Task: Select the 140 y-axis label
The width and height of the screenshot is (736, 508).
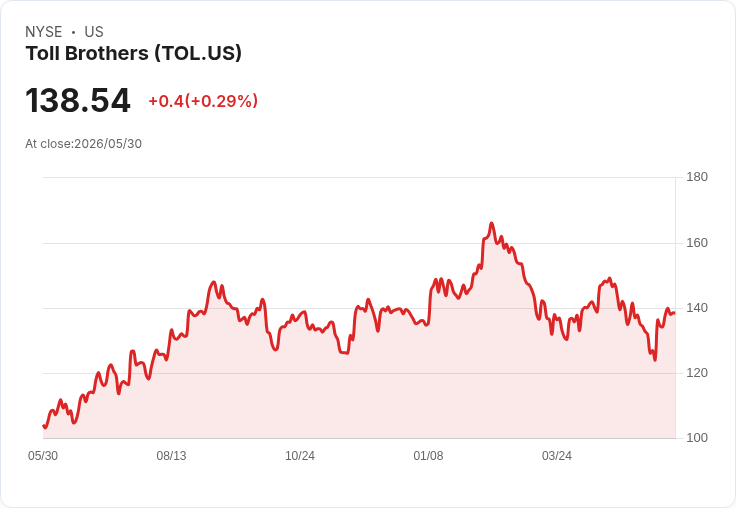Action: (x=697, y=308)
